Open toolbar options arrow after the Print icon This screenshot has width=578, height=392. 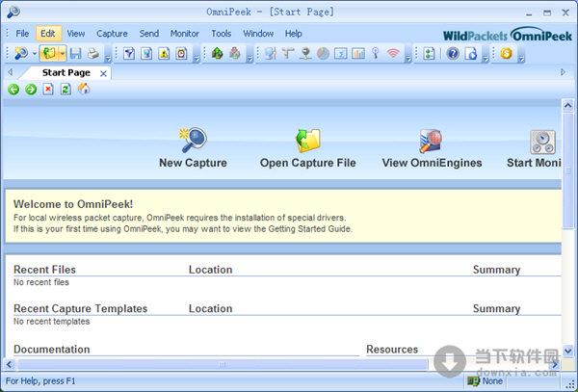click(108, 58)
